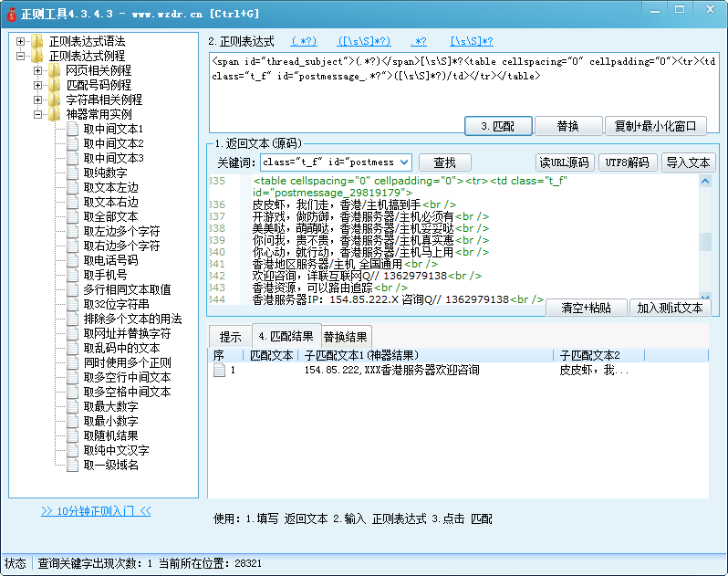The height and width of the screenshot is (576, 728).
Task: Click the document icon beside 取右边多个字符
Action: 72,246
